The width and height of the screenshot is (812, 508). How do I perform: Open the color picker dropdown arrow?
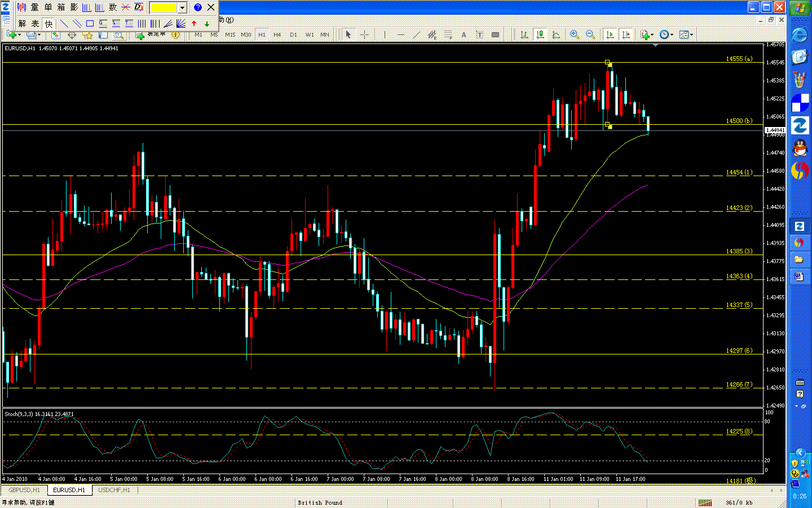point(182,7)
